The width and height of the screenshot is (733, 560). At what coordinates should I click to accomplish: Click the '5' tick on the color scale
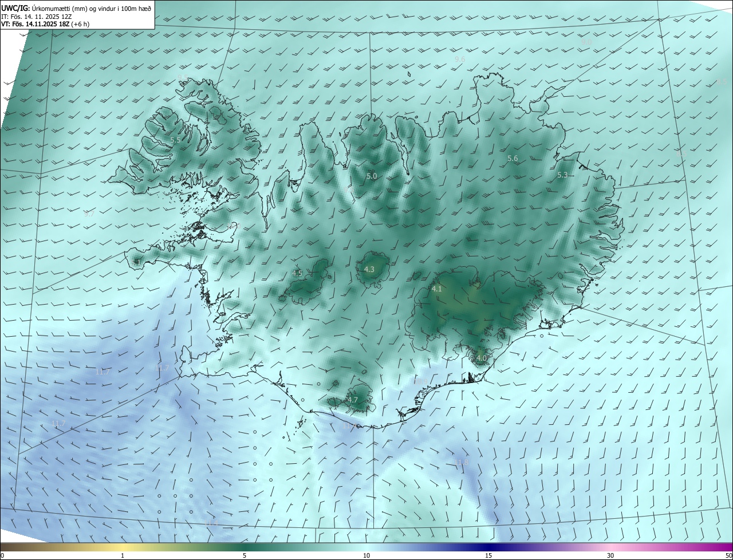click(x=245, y=556)
